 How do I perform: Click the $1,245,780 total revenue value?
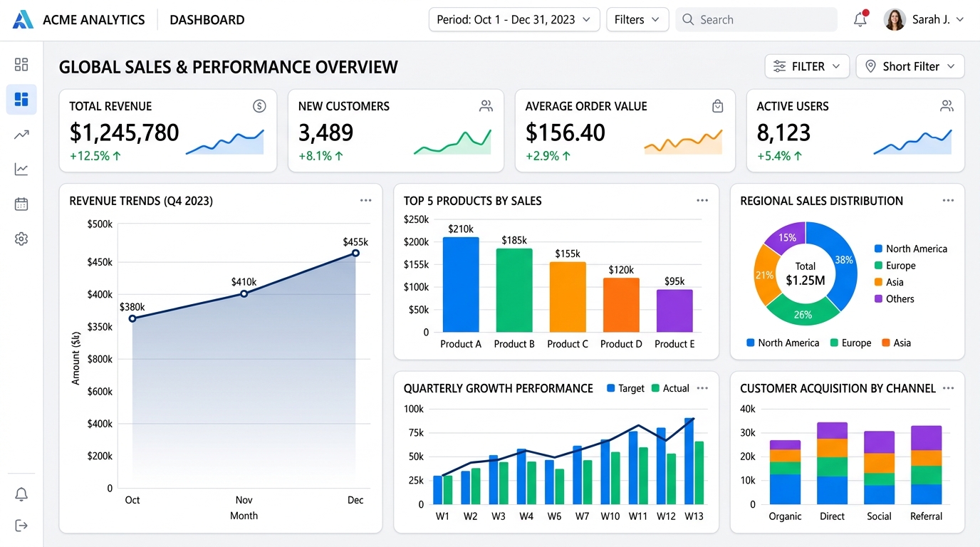124,132
